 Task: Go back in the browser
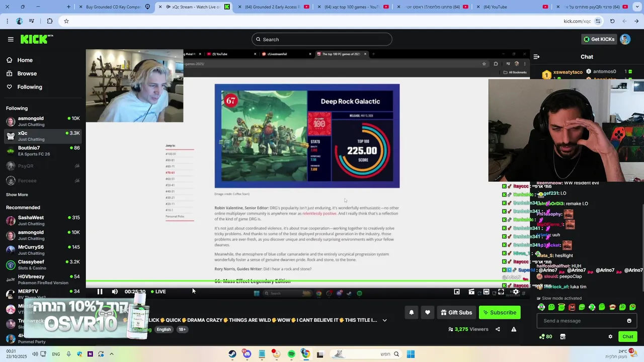pos(636,21)
